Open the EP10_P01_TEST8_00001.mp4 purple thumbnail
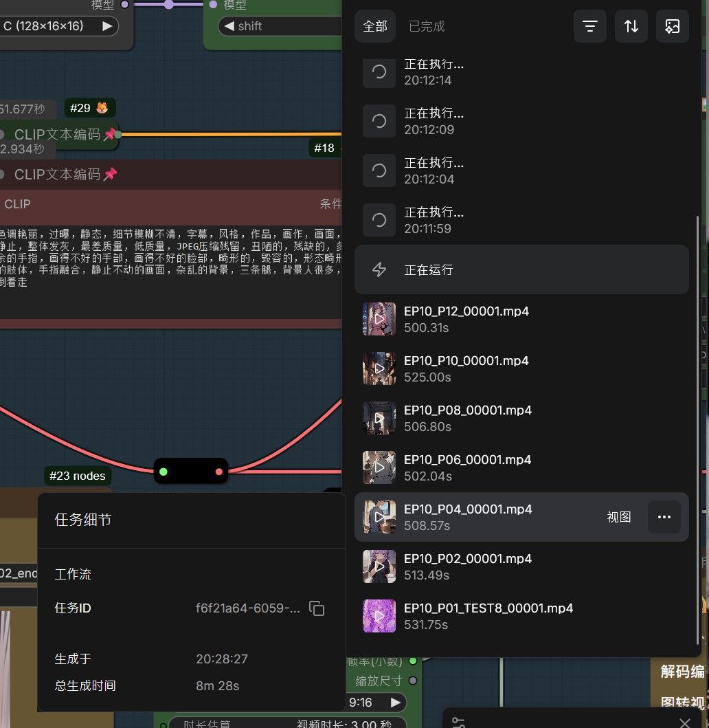The image size is (709, 728). click(x=379, y=616)
